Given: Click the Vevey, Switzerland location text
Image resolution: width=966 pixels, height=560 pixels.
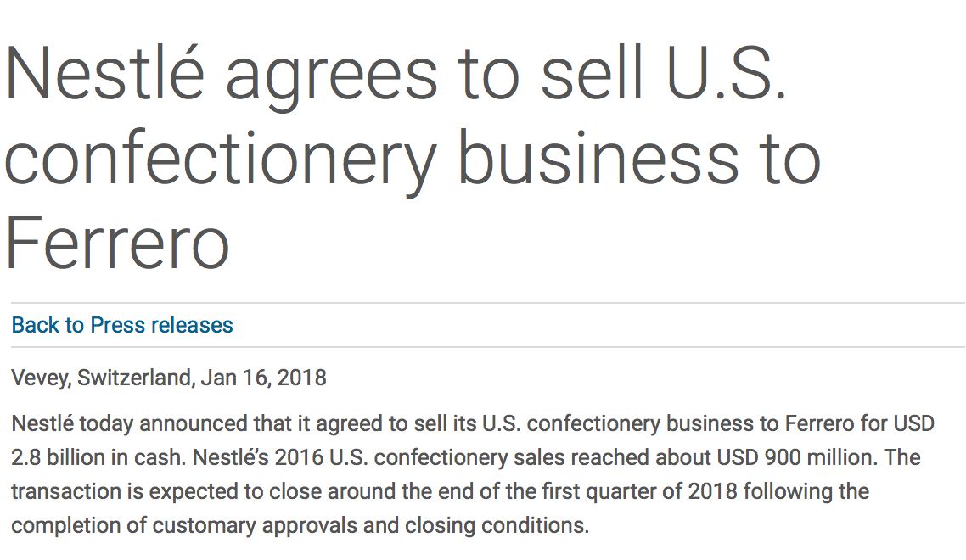Looking at the screenshot, I should [101, 378].
